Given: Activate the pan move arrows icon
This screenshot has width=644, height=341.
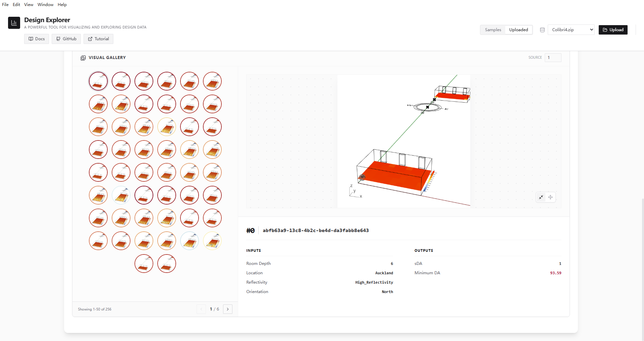Looking at the screenshot, I should click(x=550, y=197).
